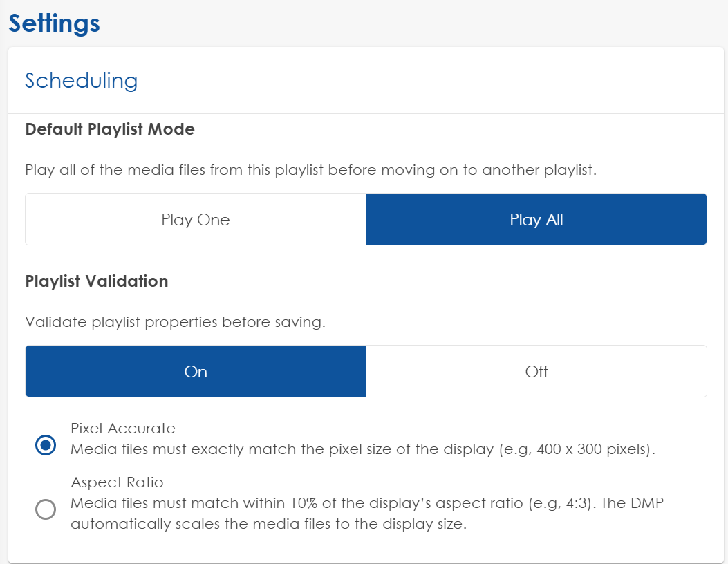Choose exact pixel size matching for media
The height and width of the screenshot is (564, 728).
(46, 446)
